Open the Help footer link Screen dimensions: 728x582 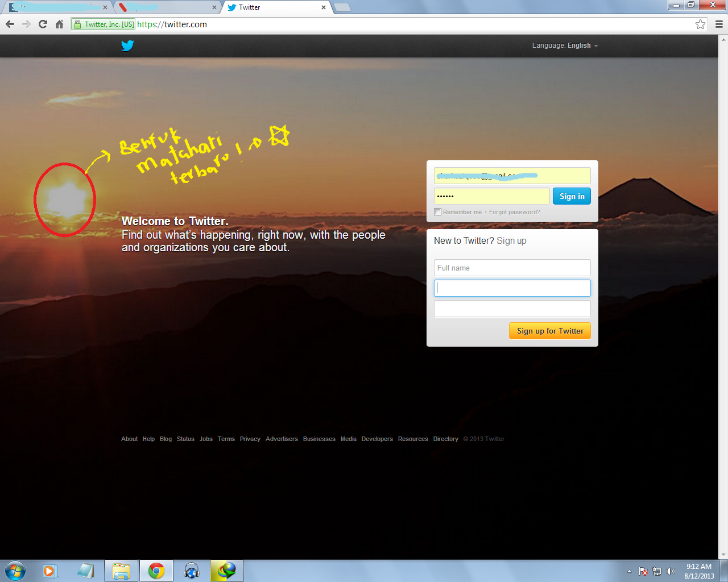[148, 439]
